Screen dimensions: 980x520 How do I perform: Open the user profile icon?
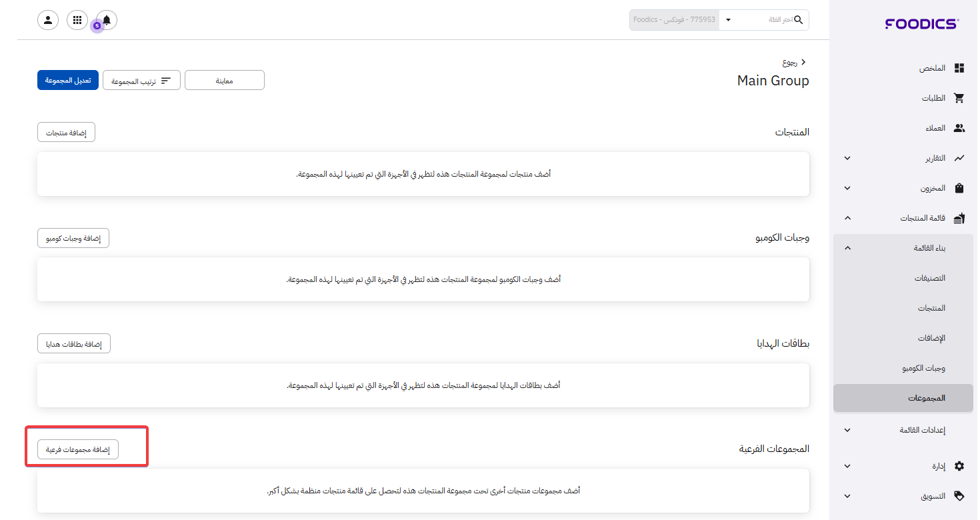(48, 20)
